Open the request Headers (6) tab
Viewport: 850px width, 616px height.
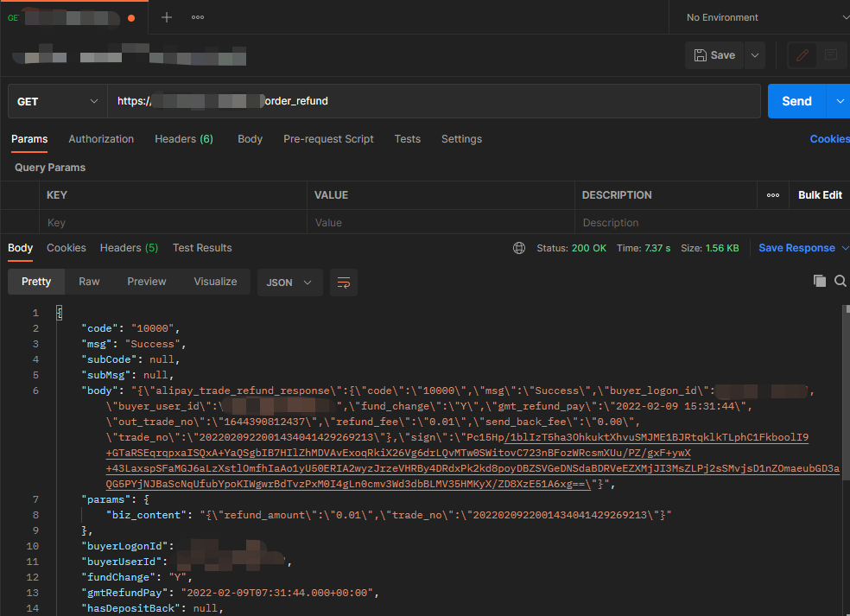pos(184,139)
